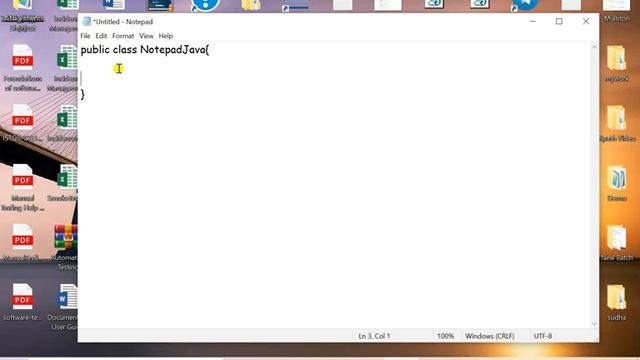
Task: Click the scrollbar down arrow in Notepad
Action: (x=594, y=323)
